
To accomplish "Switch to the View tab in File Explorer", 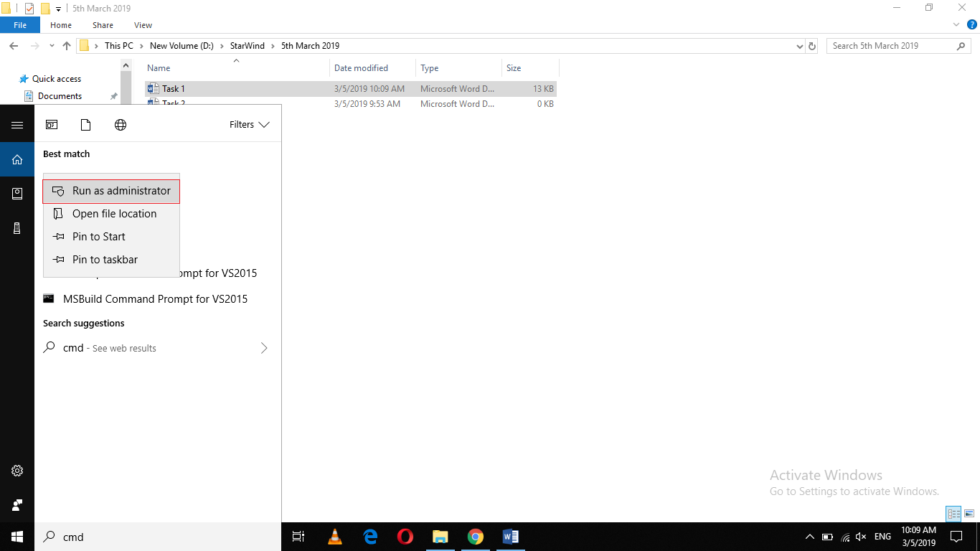I will click(142, 24).
